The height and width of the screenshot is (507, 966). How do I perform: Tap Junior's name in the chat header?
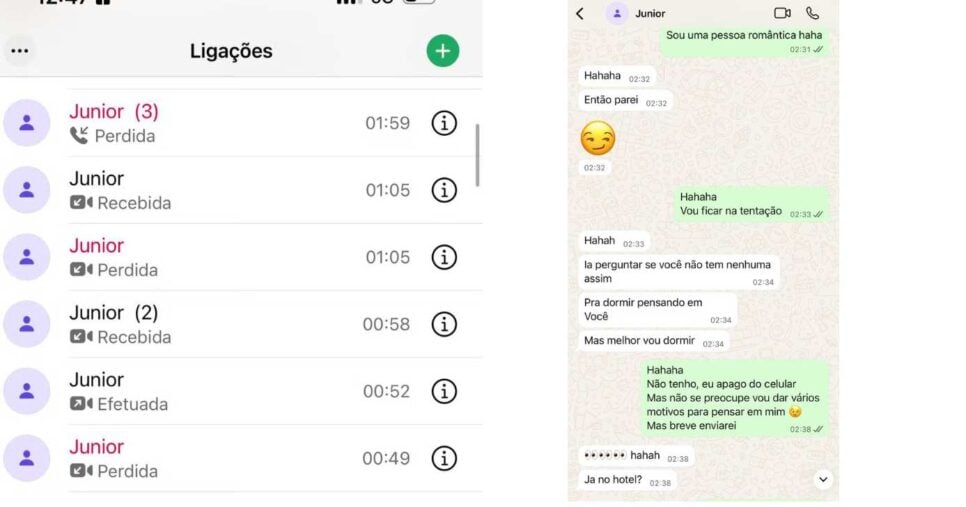[650, 14]
